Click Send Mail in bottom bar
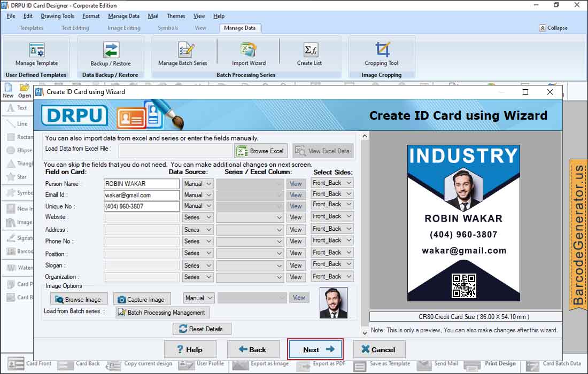Viewport: 588px width, 374px height. tap(437, 364)
